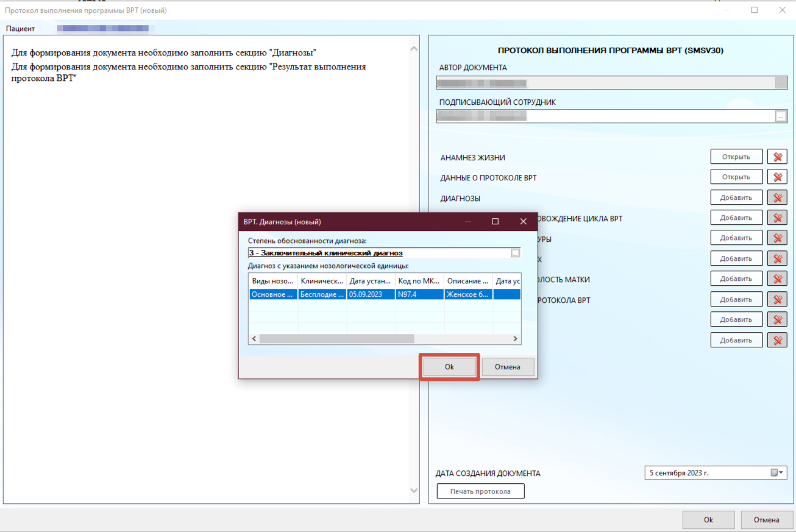Click Ok at the bottom of main window
This screenshot has height=532, width=796.
tap(708, 520)
